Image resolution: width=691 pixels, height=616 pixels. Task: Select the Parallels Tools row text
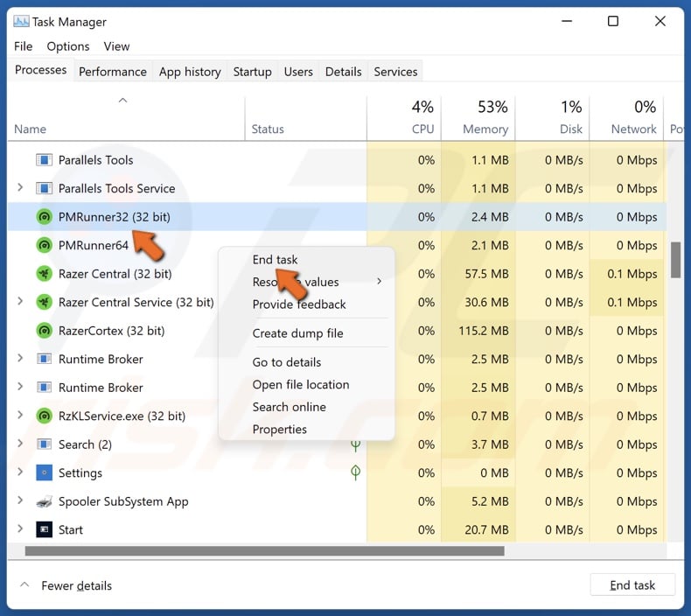click(x=95, y=160)
